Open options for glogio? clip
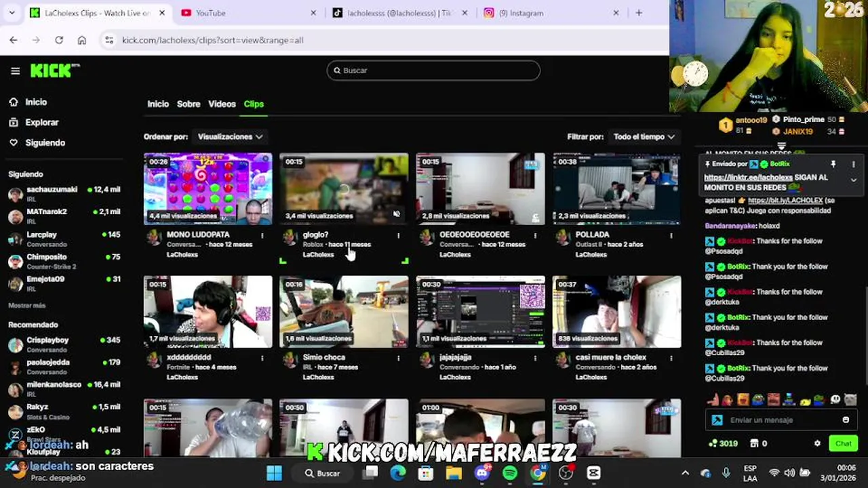 click(399, 235)
